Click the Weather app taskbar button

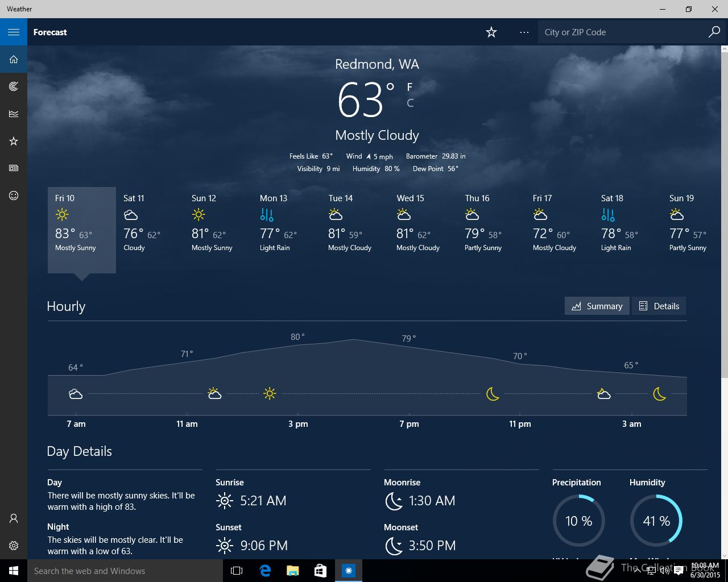349,571
